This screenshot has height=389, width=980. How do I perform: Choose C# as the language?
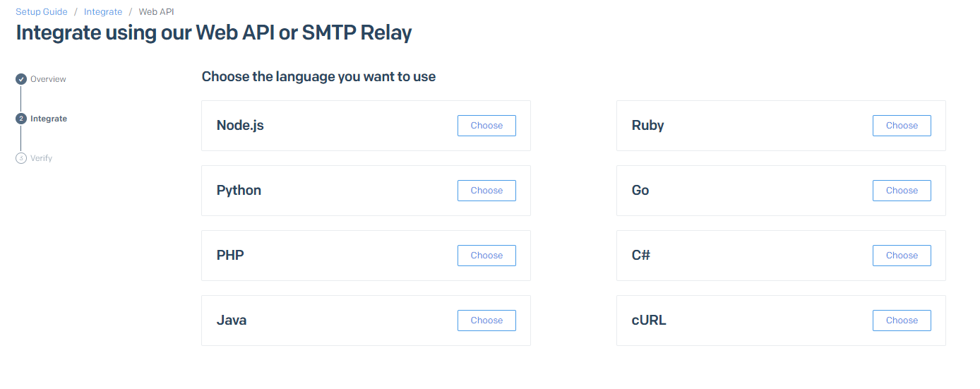pyautogui.click(x=902, y=256)
